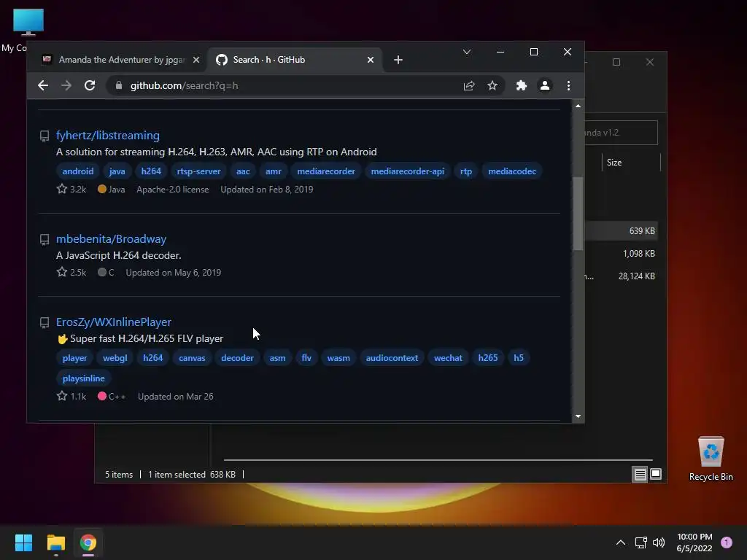Select the asm topic tag
Image resolution: width=747 pixels, height=560 pixels.
click(x=277, y=358)
